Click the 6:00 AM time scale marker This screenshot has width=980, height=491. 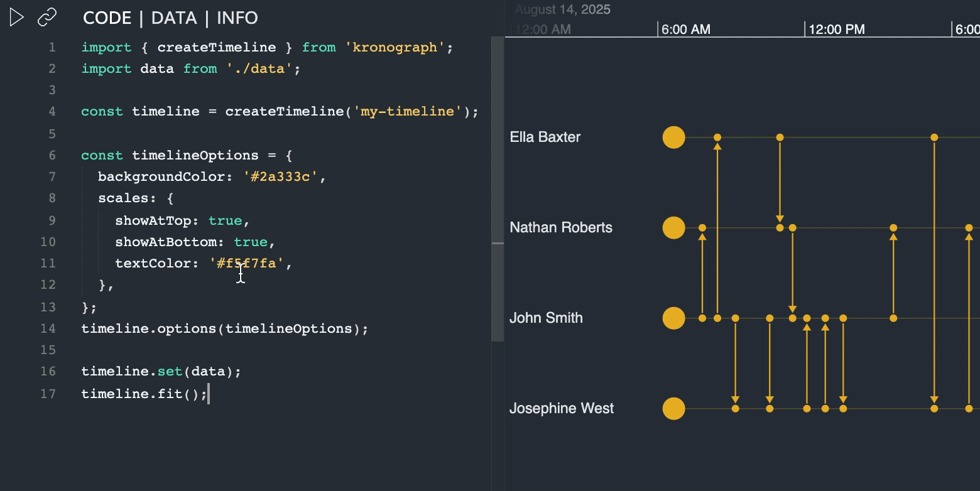pyautogui.click(x=685, y=30)
